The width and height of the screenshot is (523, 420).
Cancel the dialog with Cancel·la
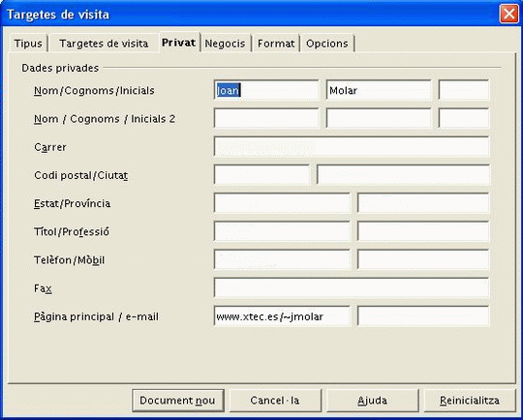coord(275,401)
